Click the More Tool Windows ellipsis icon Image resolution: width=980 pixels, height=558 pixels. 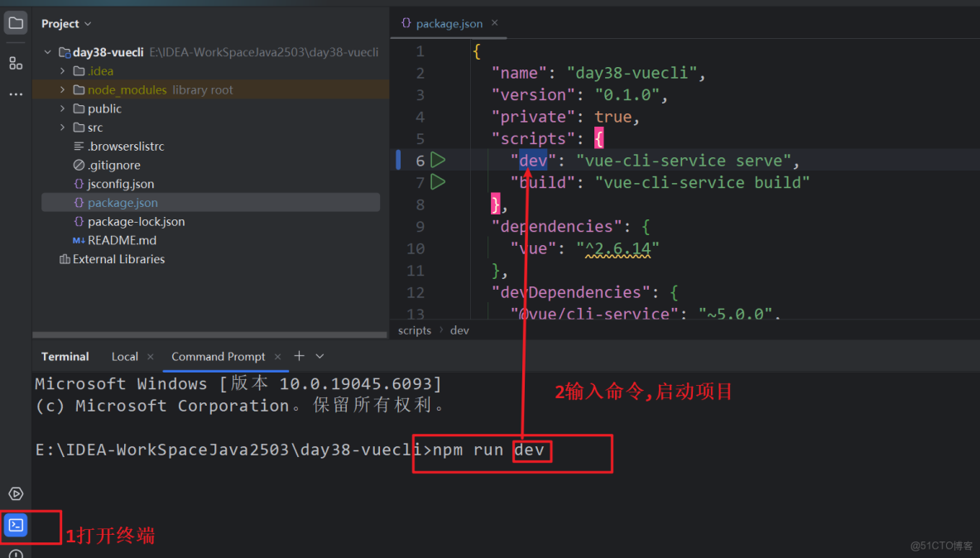pos(15,94)
